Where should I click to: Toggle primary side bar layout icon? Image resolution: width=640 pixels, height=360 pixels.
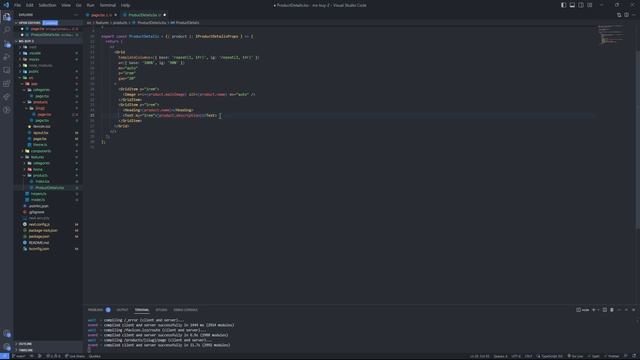(563, 5)
